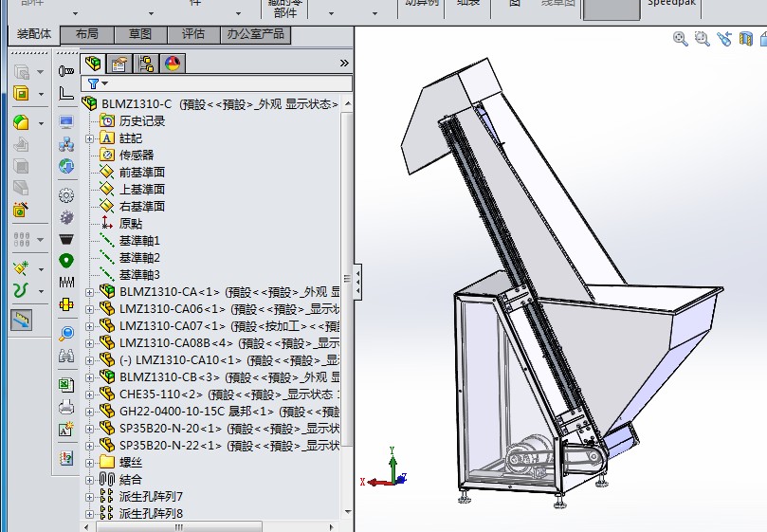Select the 传感器 tree item
767x532 pixels.
click(x=137, y=156)
